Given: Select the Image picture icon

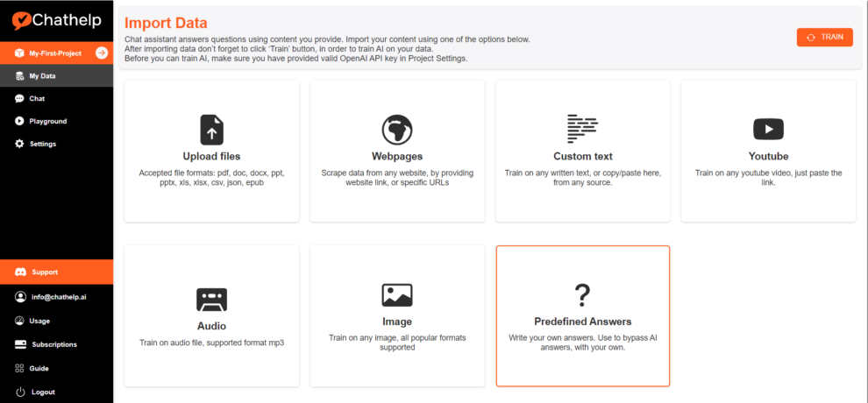Looking at the screenshot, I should point(397,294).
